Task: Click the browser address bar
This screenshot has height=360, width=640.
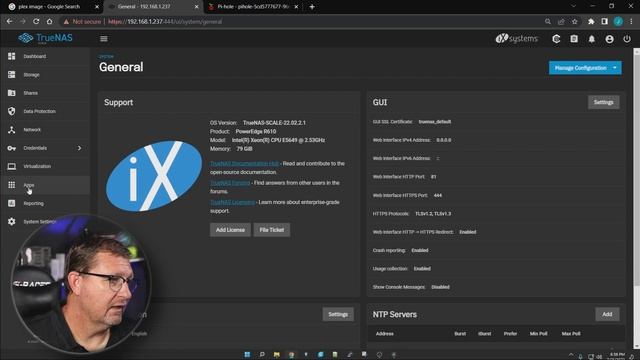Action: (x=302, y=22)
